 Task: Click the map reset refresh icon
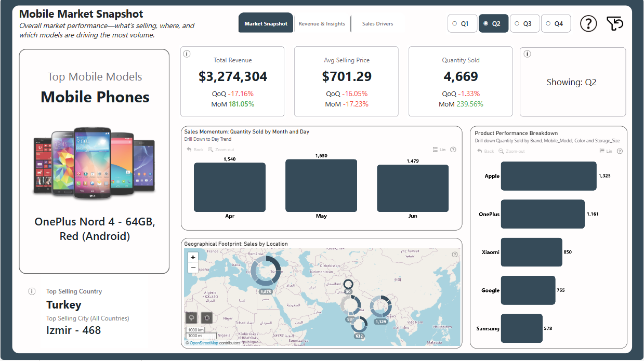click(x=207, y=318)
